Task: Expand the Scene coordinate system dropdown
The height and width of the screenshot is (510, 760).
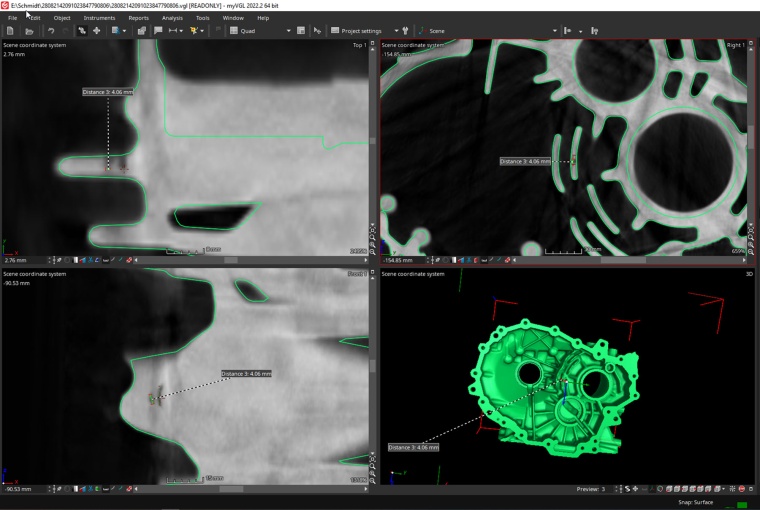Action: 555,31
